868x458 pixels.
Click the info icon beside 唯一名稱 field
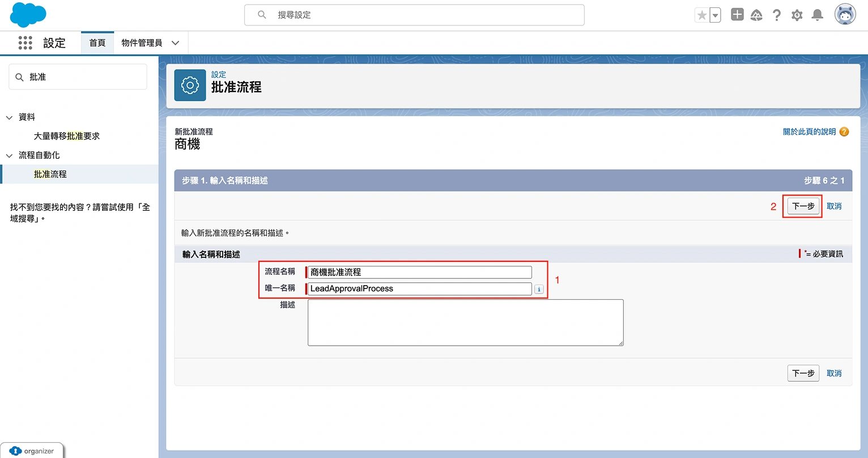click(x=539, y=289)
